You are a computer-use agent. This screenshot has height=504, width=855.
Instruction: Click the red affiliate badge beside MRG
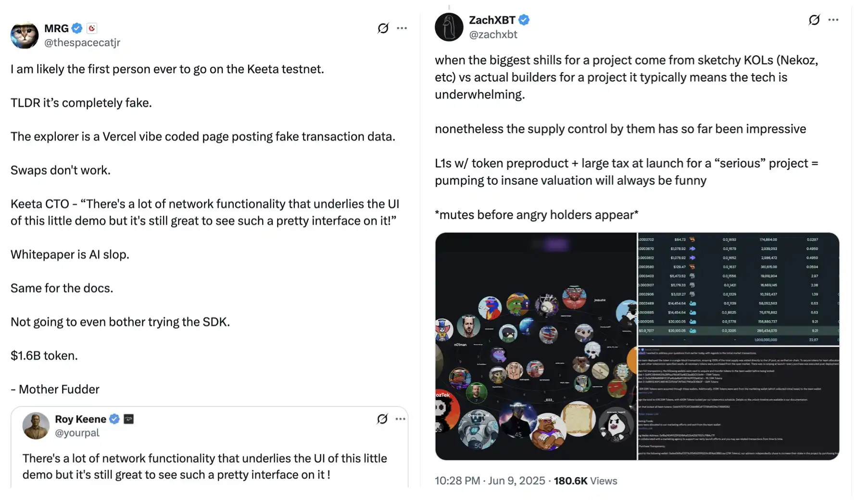point(92,28)
